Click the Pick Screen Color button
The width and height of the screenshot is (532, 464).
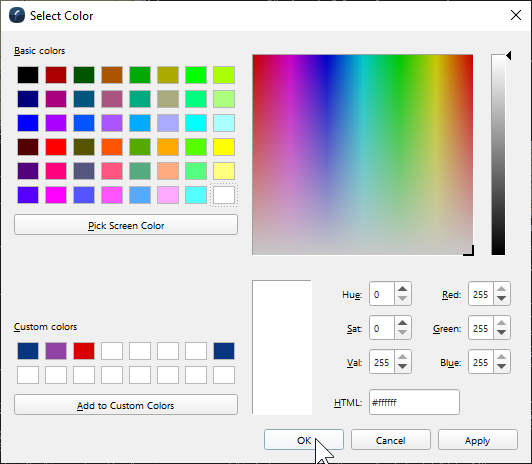126,225
